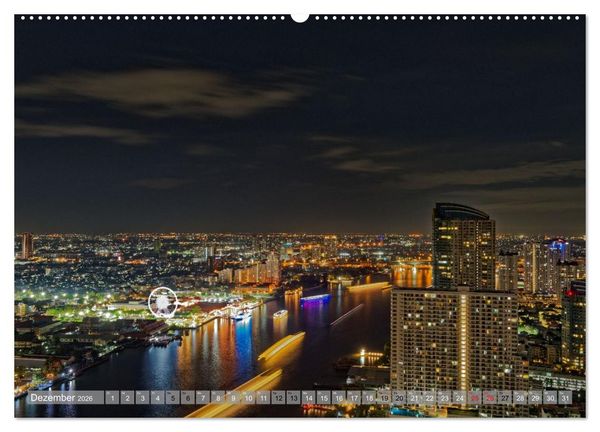
Task: Select day 24 in the calendar strip
Action: [x=460, y=398]
